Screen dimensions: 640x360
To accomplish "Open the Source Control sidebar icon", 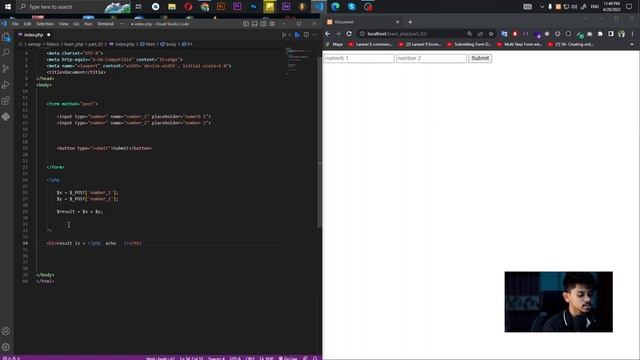I will point(6,69).
